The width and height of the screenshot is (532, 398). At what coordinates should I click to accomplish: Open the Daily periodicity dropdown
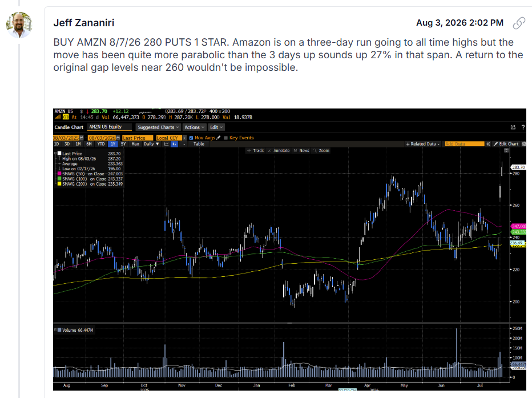coord(151,144)
